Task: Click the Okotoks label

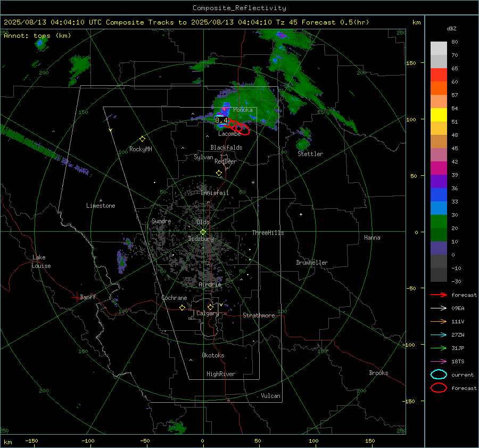Action: (x=213, y=355)
